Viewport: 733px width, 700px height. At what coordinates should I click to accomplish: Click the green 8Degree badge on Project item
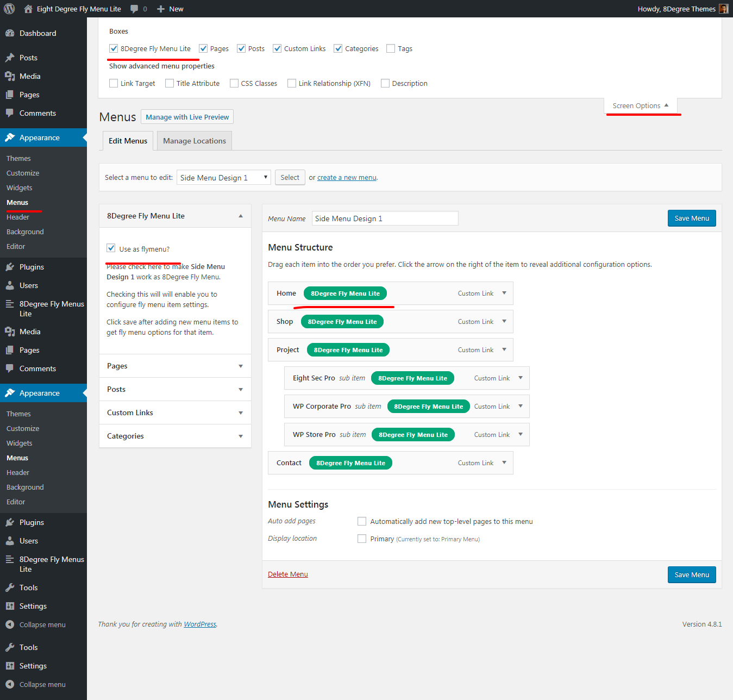click(348, 350)
